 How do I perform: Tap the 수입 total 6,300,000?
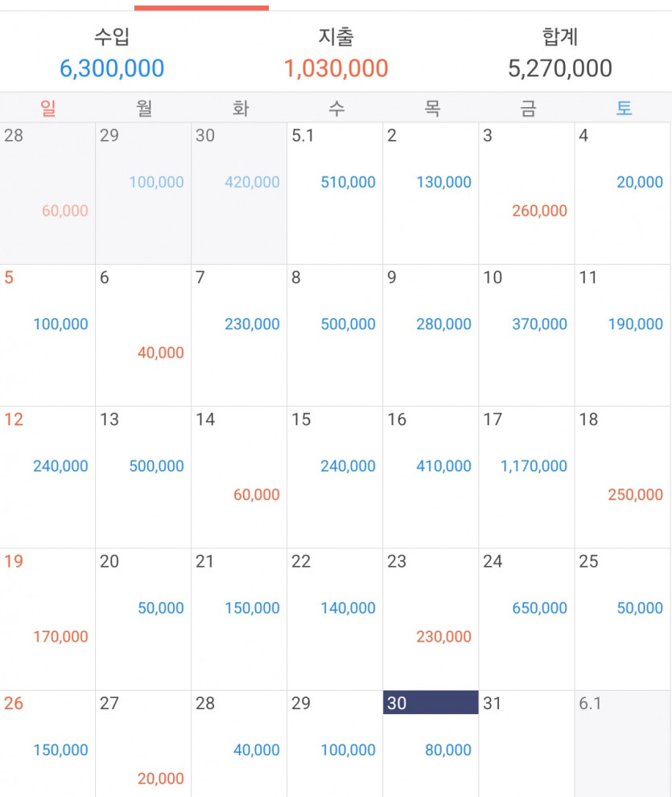click(112, 68)
